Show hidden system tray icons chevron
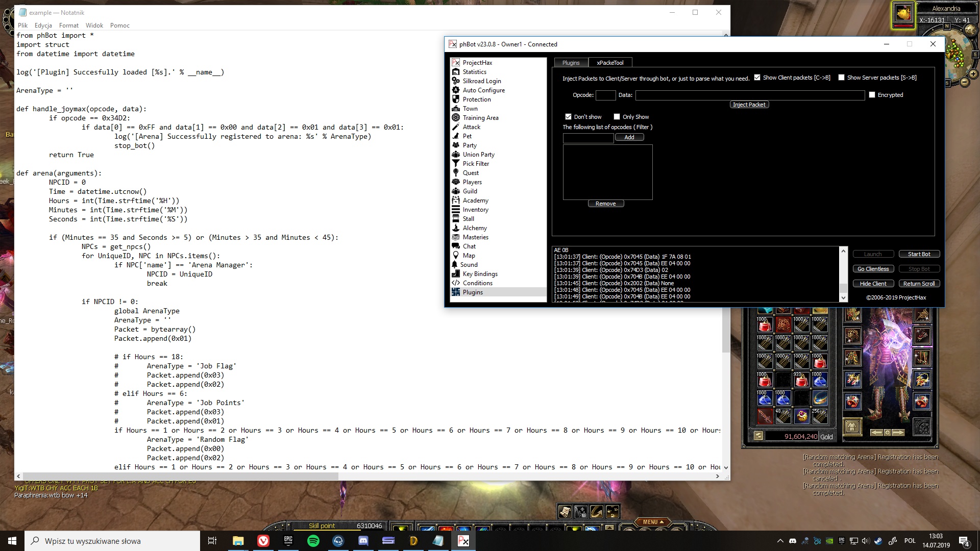Screen dimensions: 980x551 point(780,541)
